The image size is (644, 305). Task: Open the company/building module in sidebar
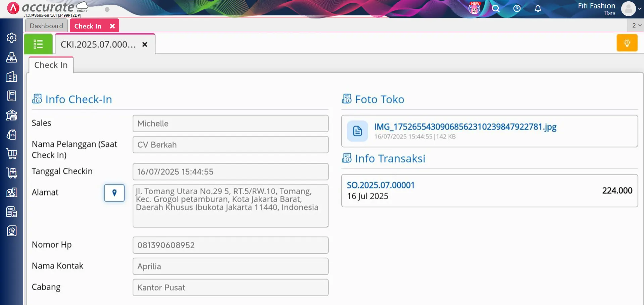[11, 77]
